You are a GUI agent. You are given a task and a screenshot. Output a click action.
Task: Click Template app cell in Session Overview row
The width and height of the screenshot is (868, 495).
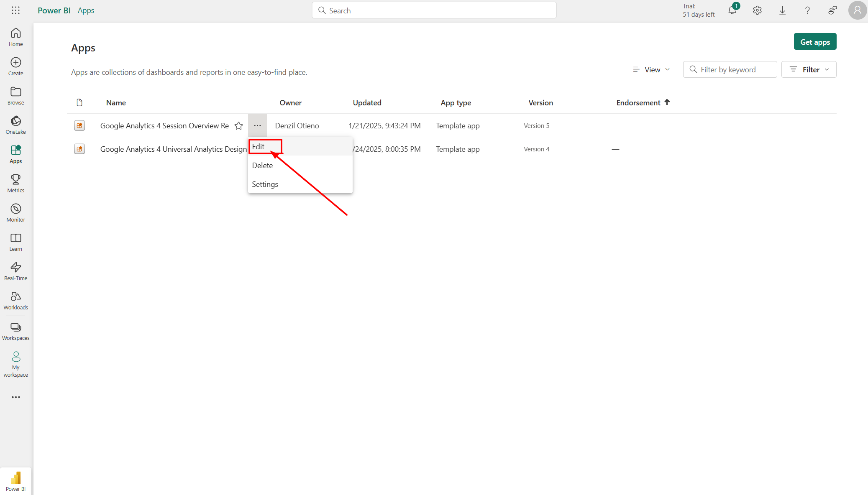tap(458, 126)
